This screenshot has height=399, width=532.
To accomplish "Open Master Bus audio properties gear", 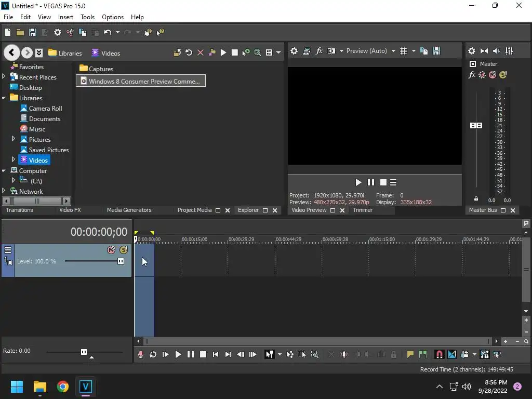I will point(472,51).
